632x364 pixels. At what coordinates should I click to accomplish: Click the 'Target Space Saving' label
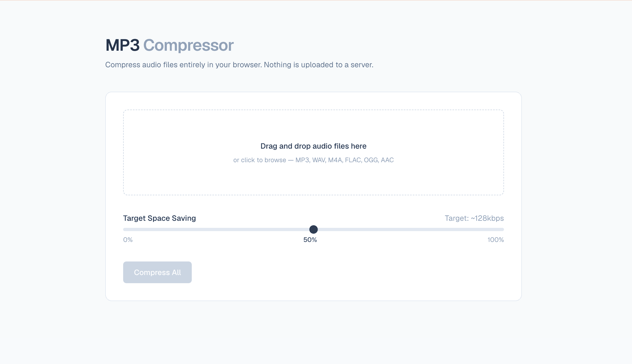click(x=159, y=218)
